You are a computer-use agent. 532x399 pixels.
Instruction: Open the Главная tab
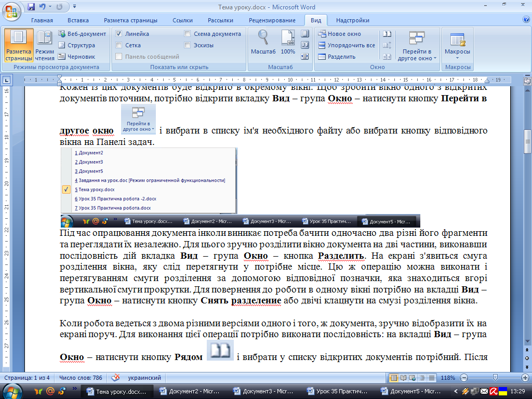pos(42,20)
